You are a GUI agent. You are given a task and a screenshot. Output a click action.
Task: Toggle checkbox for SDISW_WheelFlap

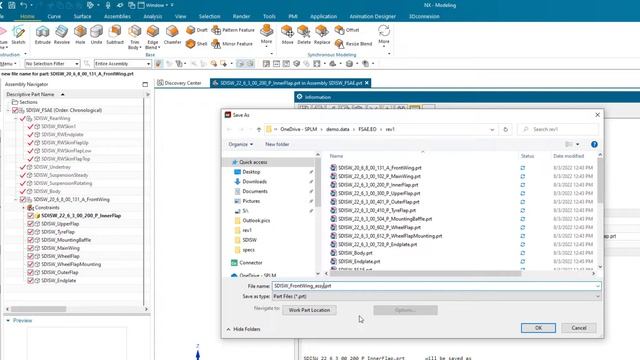pos(31,256)
